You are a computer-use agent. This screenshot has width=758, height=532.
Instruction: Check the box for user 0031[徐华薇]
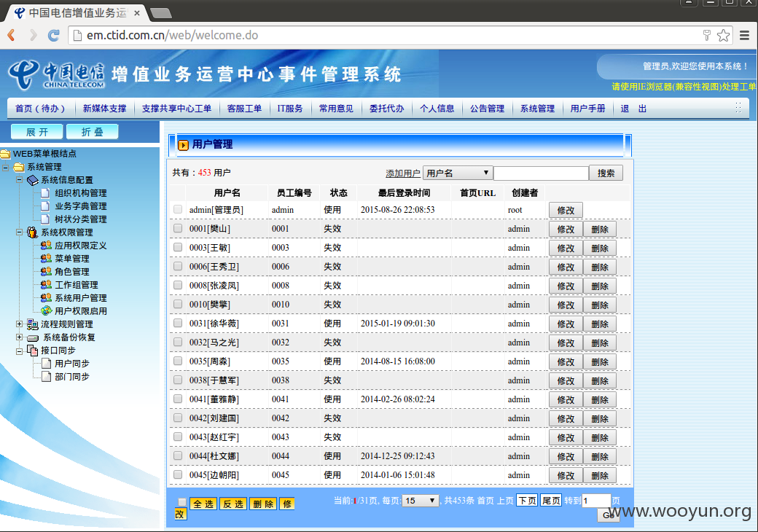[178, 323]
